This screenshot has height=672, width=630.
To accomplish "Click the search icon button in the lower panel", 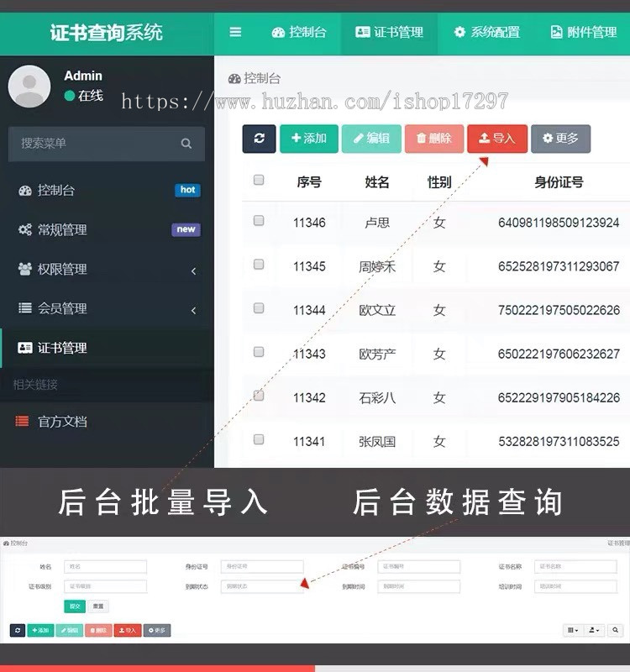I will pyautogui.click(x=615, y=630).
